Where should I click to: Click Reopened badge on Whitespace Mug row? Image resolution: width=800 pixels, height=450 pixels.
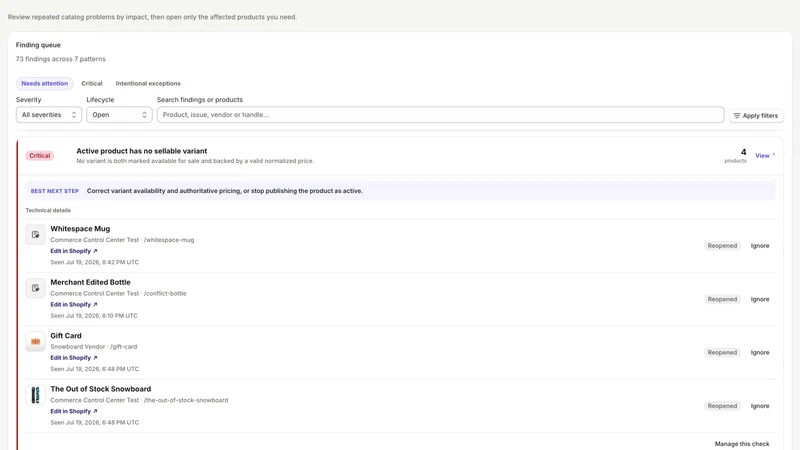pos(722,246)
